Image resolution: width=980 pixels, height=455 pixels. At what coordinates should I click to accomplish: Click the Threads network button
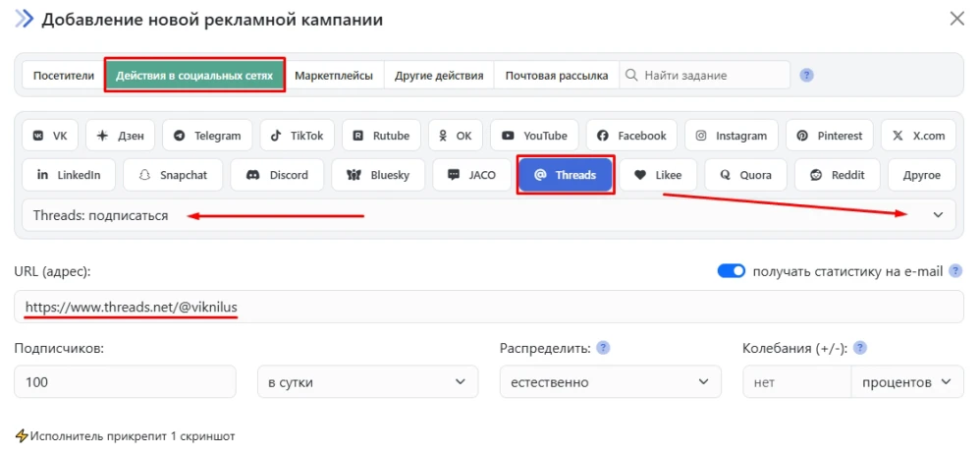click(x=566, y=175)
